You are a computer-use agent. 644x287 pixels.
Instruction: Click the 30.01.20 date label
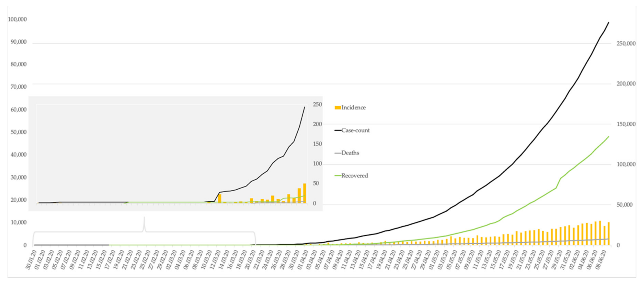coord(31,260)
